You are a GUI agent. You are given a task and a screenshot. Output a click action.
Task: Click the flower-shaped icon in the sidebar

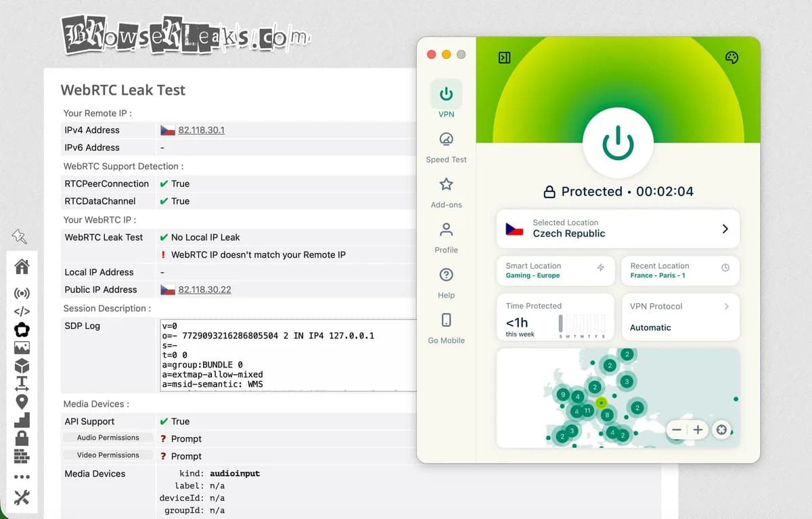22,330
